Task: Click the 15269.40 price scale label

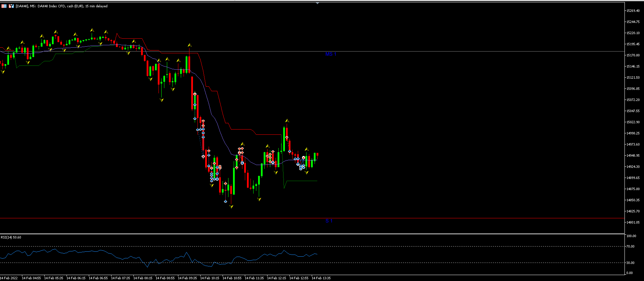Action: point(633,11)
